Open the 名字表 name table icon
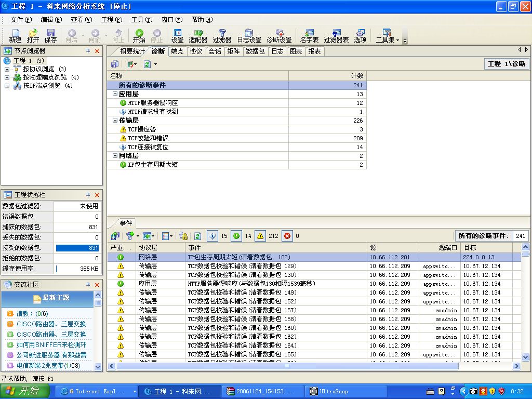532x399 pixels. click(309, 33)
